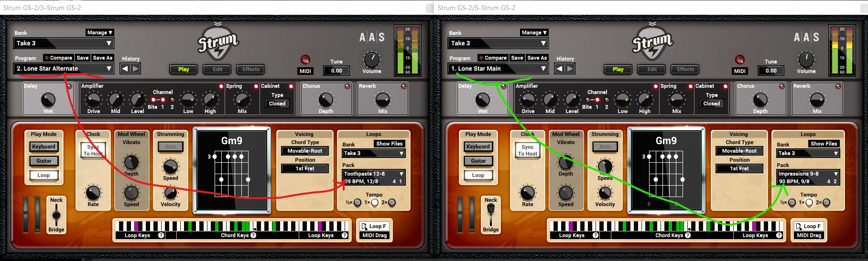Click the Strumming Velocity knob in left window
The height and width of the screenshot is (261, 868).
coord(171,193)
